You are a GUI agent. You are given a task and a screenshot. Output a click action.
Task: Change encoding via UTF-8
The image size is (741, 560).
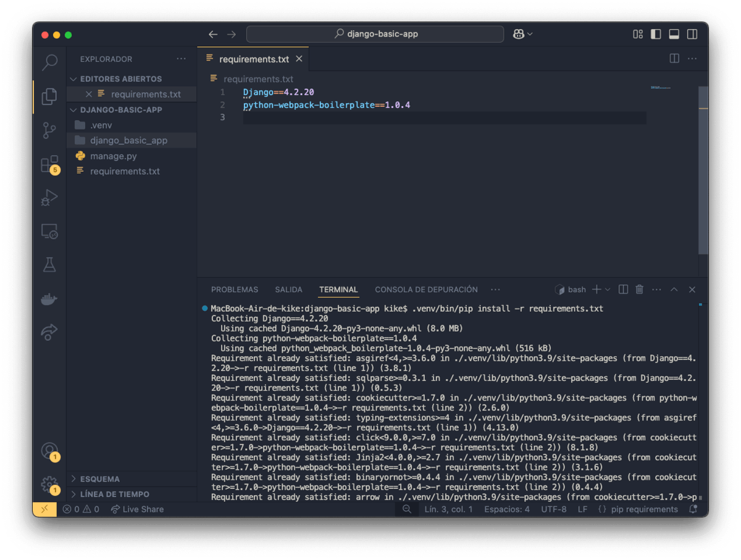pyautogui.click(x=554, y=509)
